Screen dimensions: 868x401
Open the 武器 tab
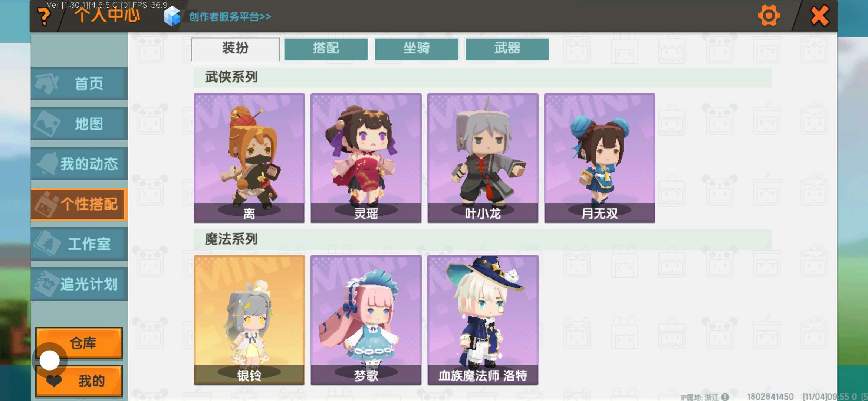pyautogui.click(x=507, y=49)
